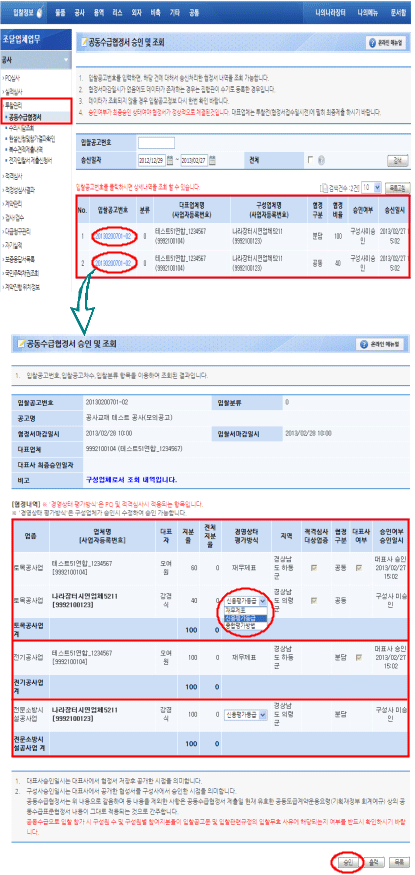Click the help icon beside the 전체 checkbox

tap(321, 160)
